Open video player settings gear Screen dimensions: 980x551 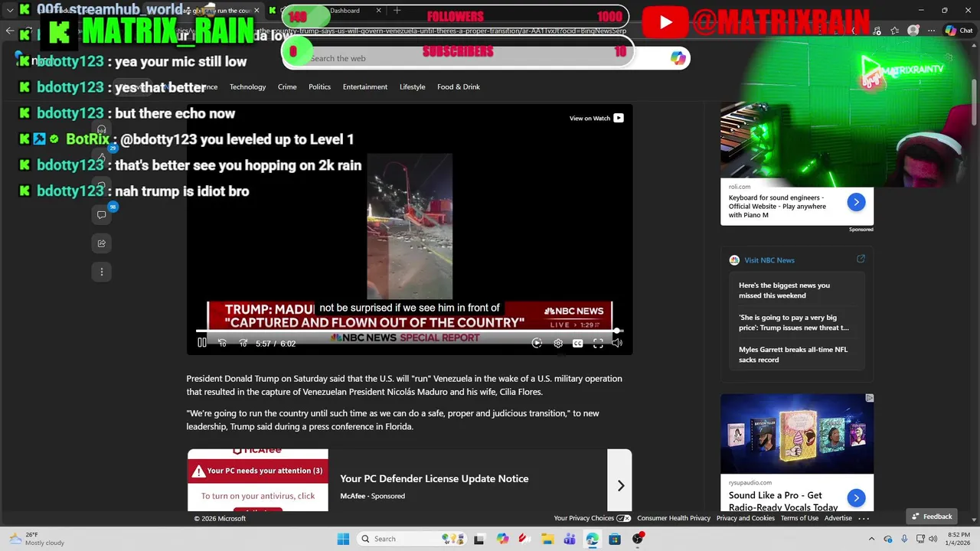[558, 344]
